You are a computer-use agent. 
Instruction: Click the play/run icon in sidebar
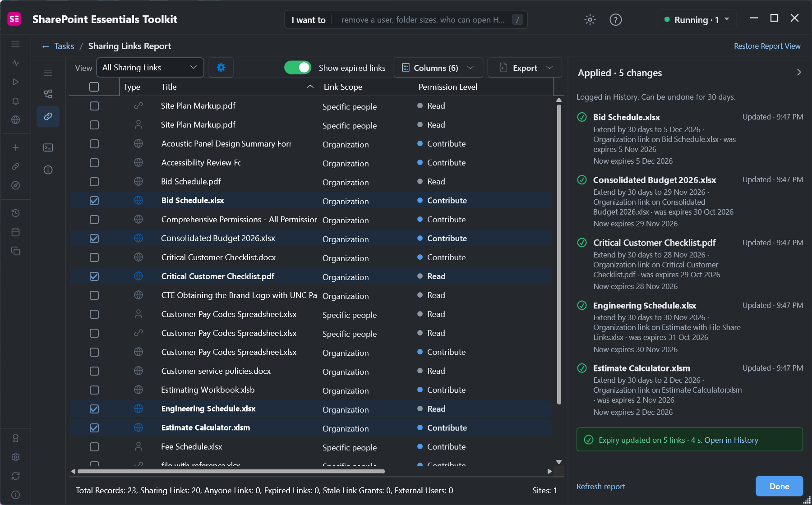point(15,82)
